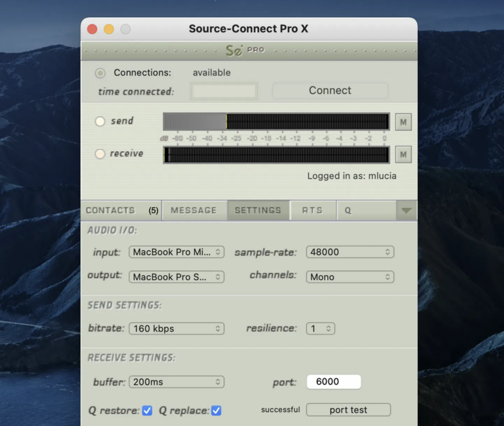Change the receive buffer from 200ms
Image resolution: width=504 pixels, height=426 pixels.
click(177, 382)
